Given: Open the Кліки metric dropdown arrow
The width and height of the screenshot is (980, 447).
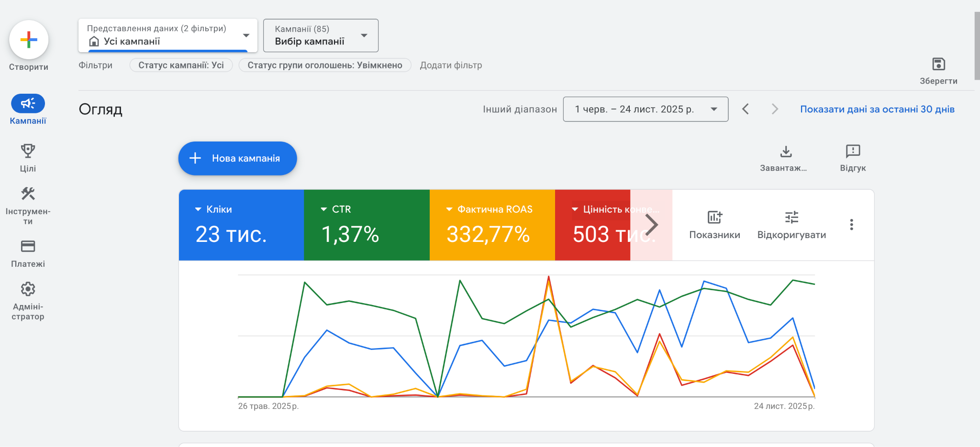Looking at the screenshot, I should [x=197, y=209].
